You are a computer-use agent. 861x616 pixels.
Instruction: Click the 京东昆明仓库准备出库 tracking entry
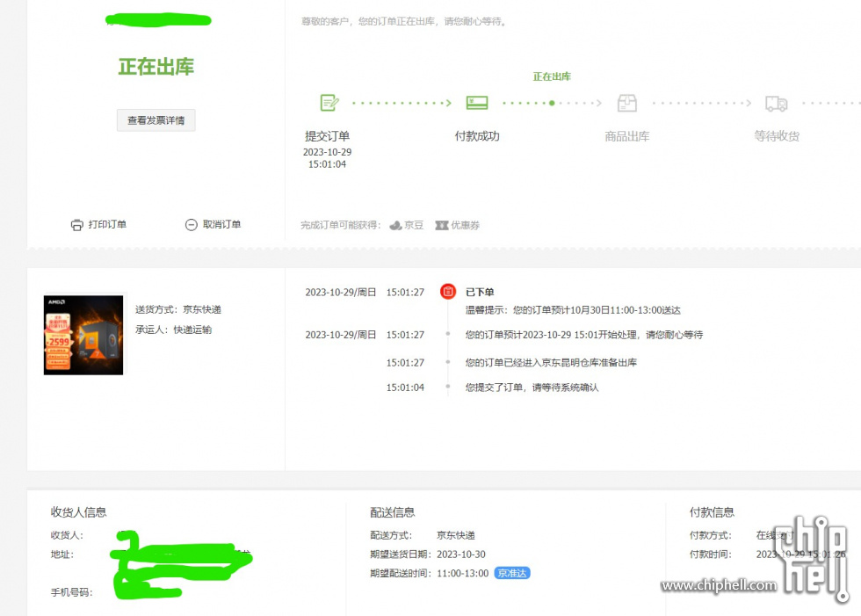(x=551, y=362)
